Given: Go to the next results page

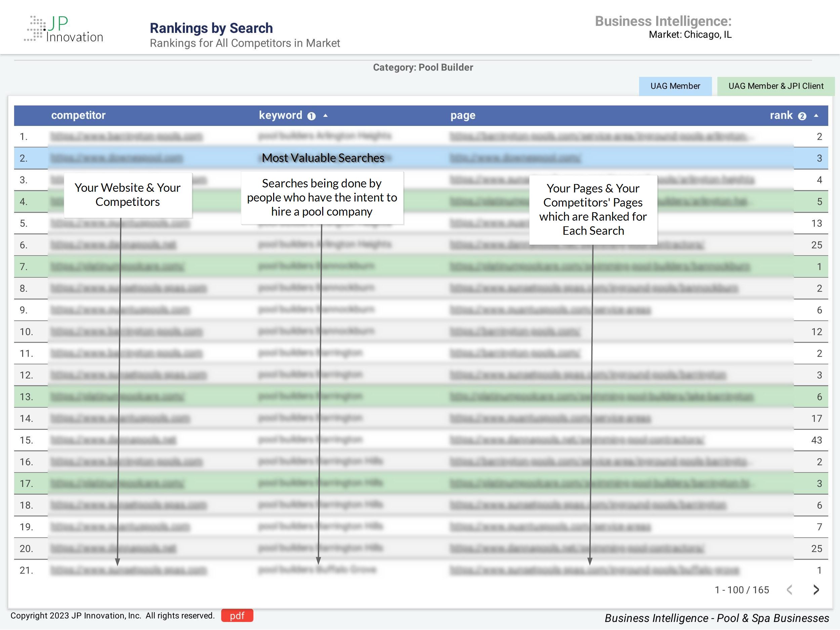Looking at the screenshot, I should click(816, 590).
